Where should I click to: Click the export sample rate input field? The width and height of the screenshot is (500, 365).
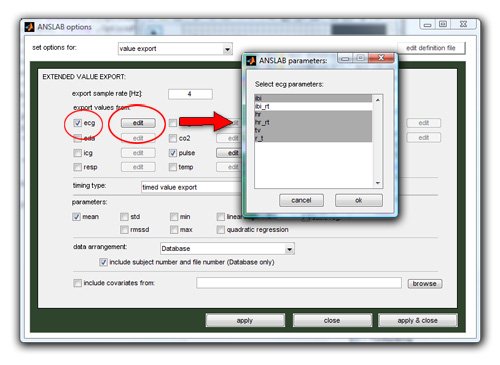190,94
